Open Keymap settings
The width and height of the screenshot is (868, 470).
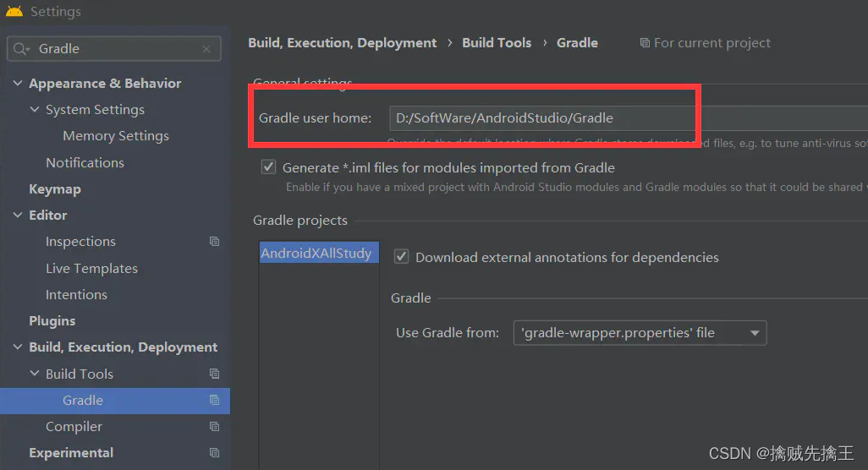[x=55, y=189]
